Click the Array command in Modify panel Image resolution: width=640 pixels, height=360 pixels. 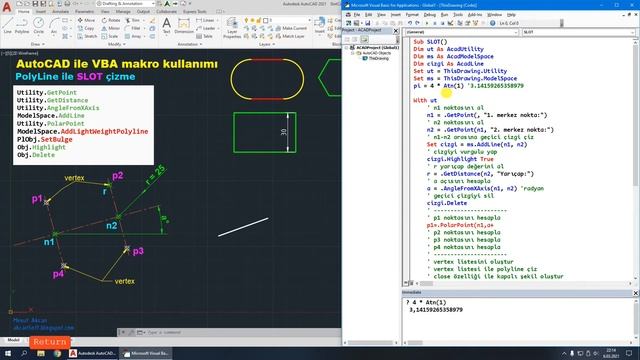133,36
